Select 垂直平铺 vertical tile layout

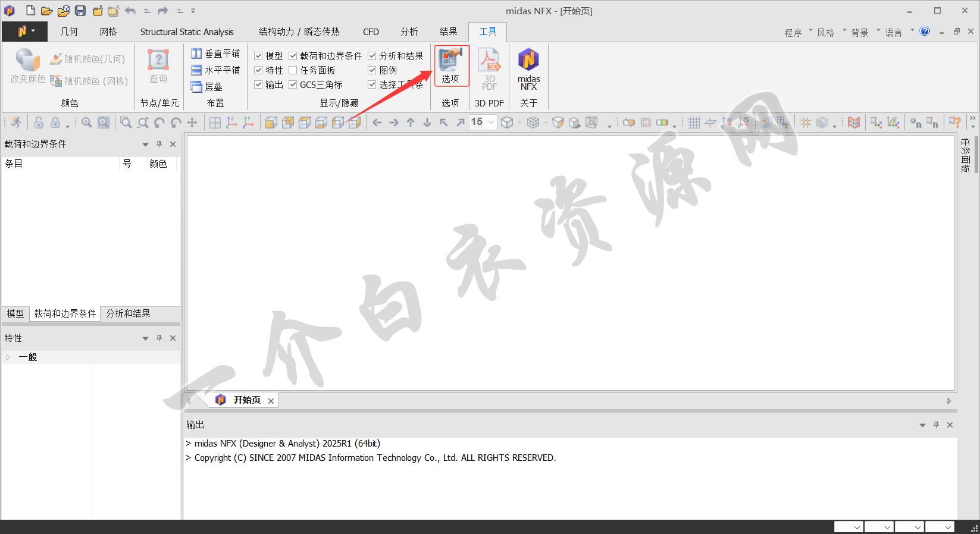(x=215, y=54)
